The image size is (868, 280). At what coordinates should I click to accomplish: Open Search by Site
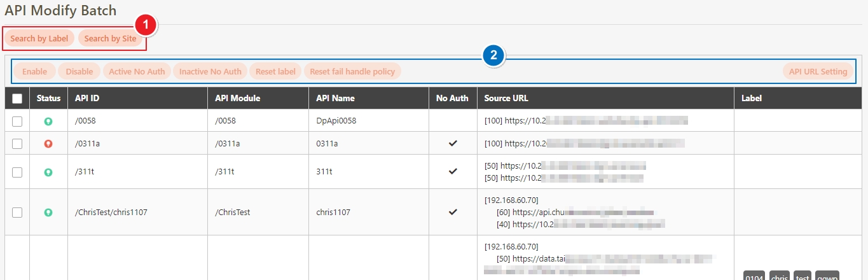click(x=111, y=39)
